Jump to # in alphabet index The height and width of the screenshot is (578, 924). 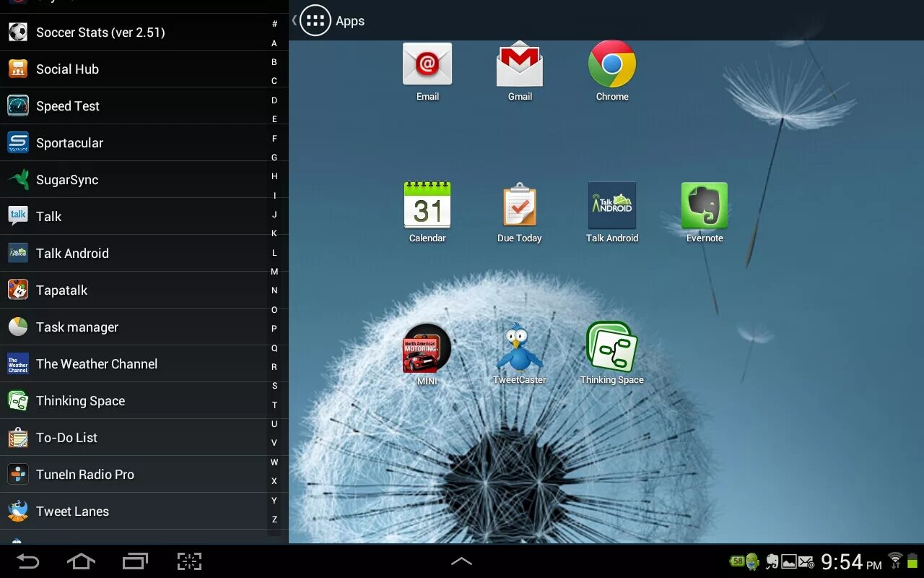click(x=274, y=24)
